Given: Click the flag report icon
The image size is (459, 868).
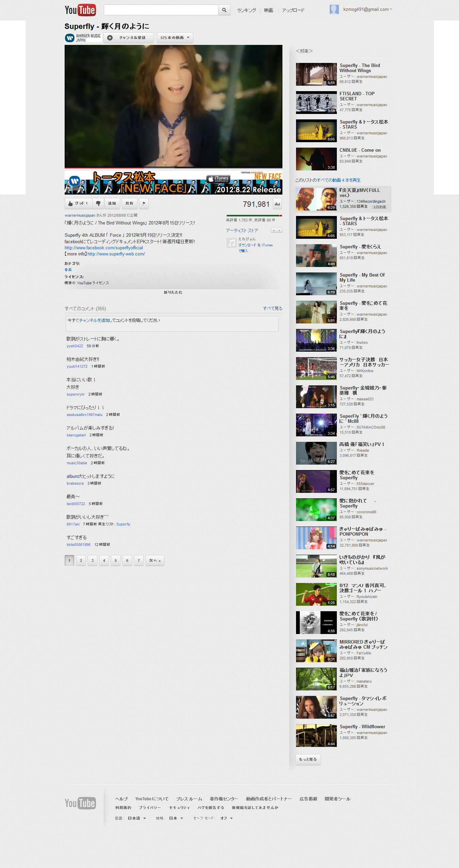Looking at the screenshot, I should tap(144, 203).
